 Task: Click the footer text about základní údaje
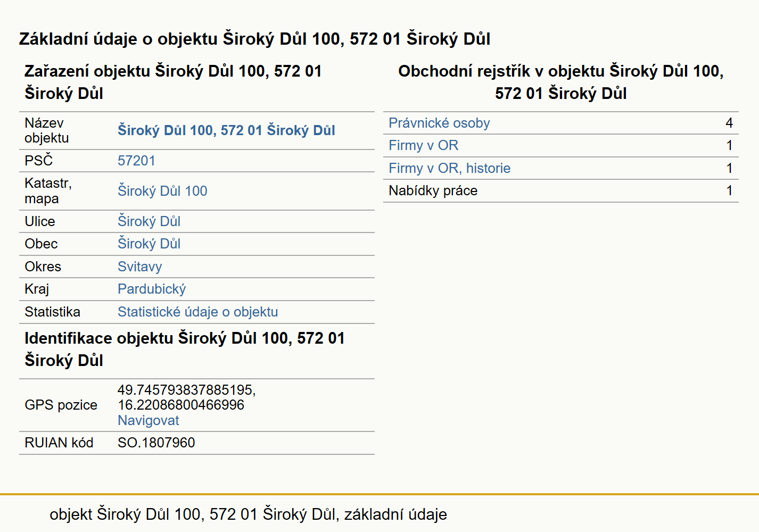[248, 514]
